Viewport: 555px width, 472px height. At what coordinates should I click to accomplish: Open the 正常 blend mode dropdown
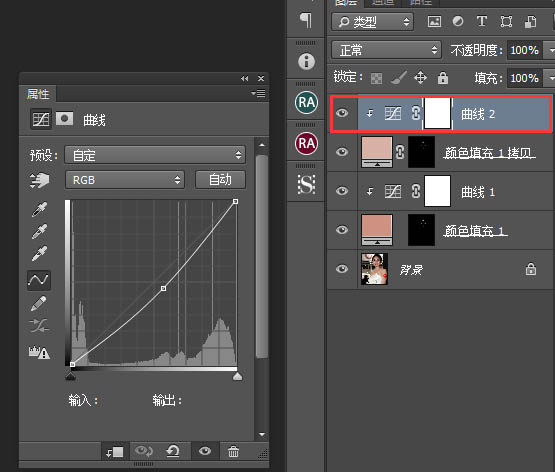pyautogui.click(x=386, y=50)
